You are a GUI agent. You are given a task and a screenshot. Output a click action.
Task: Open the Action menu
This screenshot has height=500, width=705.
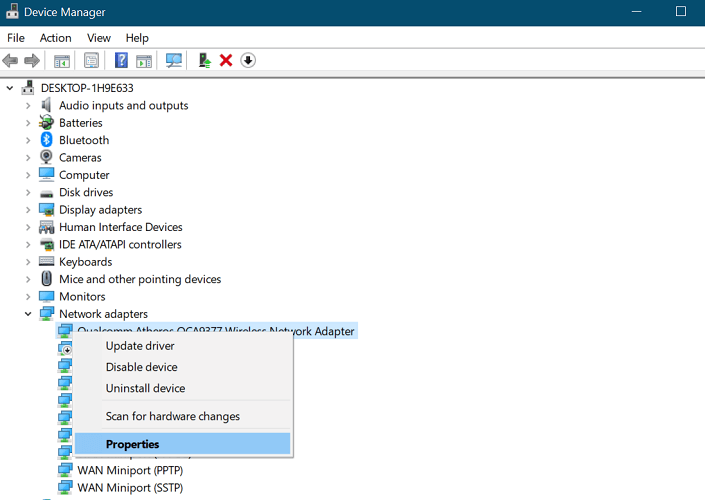coord(55,38)
